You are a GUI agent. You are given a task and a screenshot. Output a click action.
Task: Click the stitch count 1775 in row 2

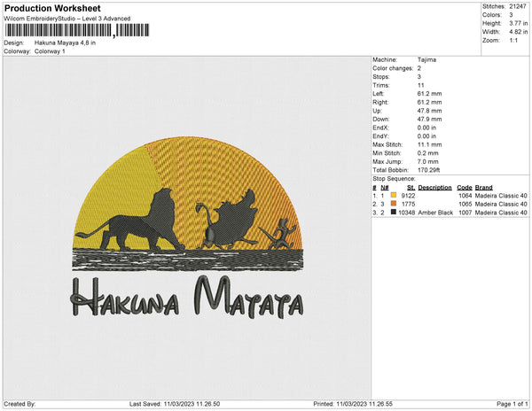click(408, 204)
